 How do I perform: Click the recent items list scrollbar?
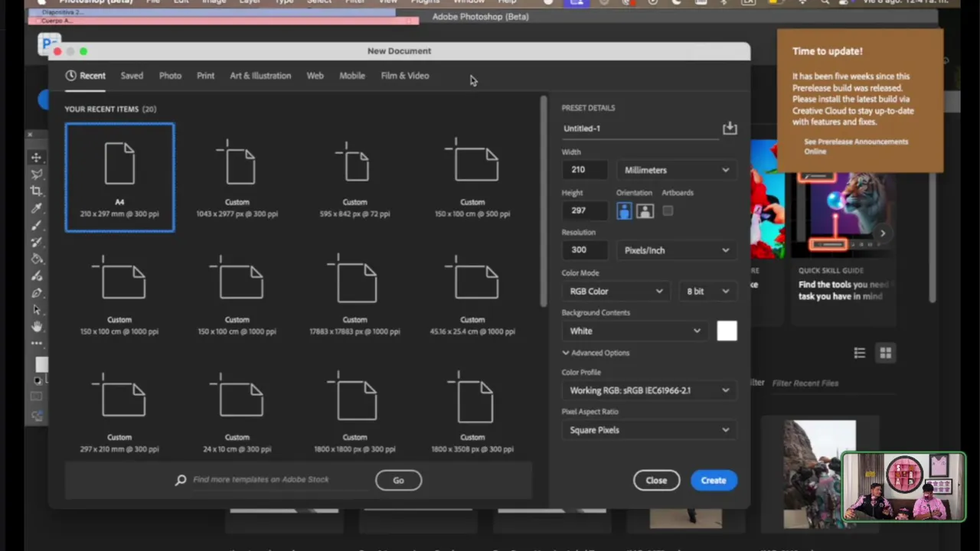544,201
